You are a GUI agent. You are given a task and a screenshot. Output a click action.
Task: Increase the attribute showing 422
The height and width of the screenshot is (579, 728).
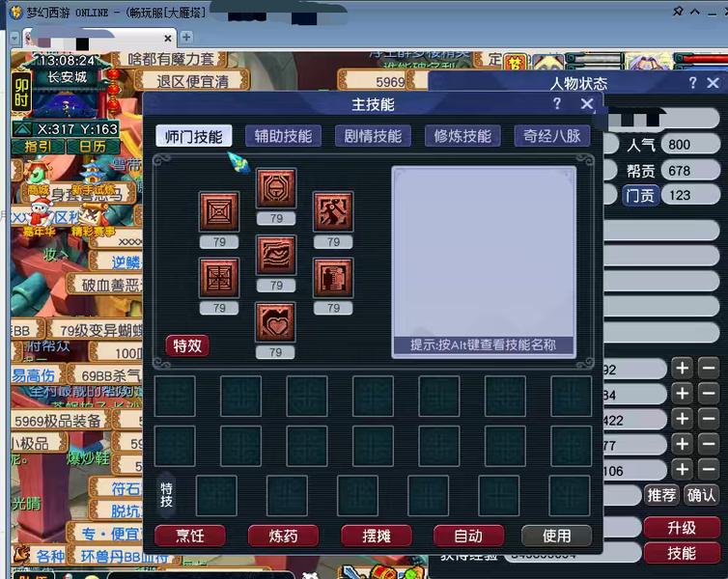(x=682, y=419)
